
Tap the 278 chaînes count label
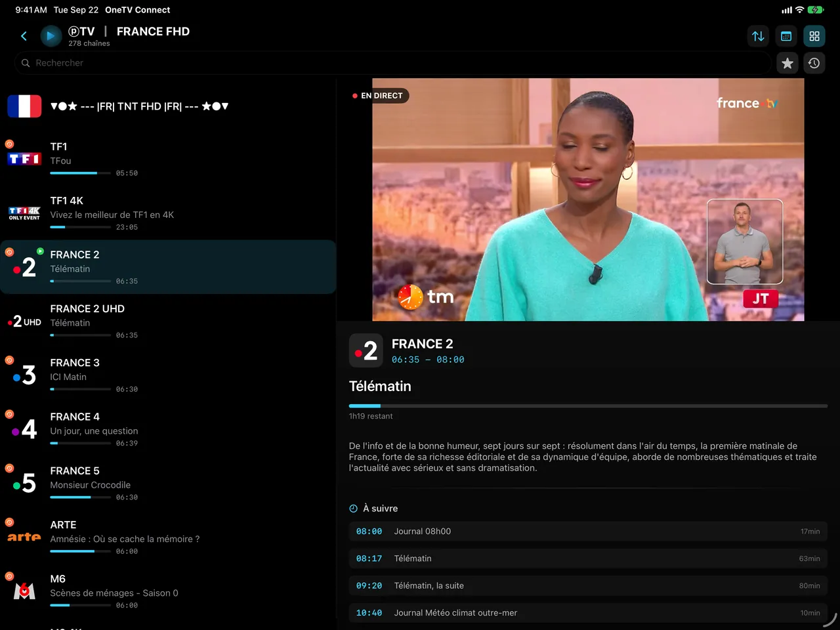89,43
